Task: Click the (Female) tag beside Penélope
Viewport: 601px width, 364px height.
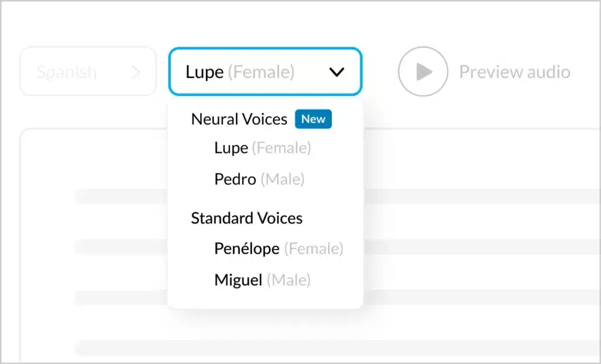Action: pos(314,249)
